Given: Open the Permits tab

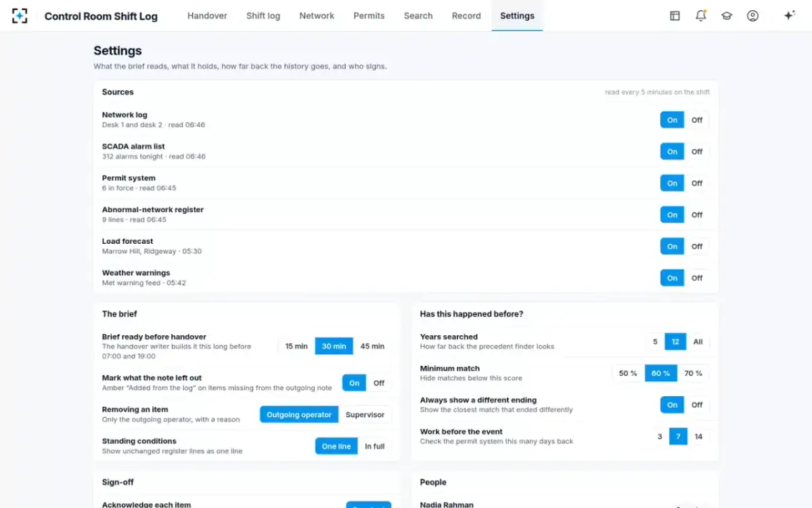Looking at the screenshot, I should 369,16.
